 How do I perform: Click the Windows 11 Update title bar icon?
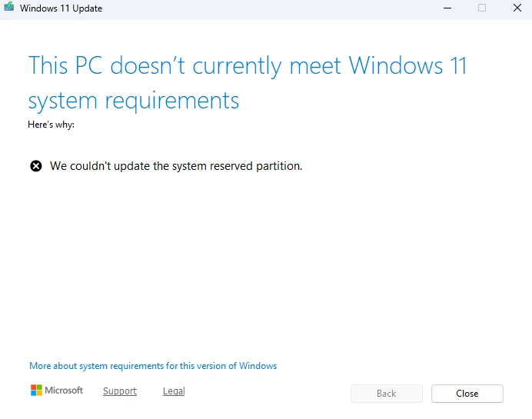[x=8, y=8]
